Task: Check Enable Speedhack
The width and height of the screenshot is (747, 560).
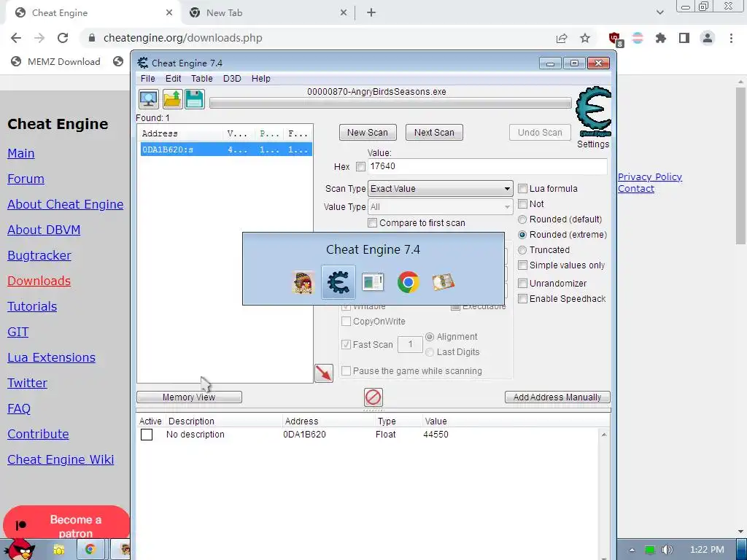Action: coord(522,298)
